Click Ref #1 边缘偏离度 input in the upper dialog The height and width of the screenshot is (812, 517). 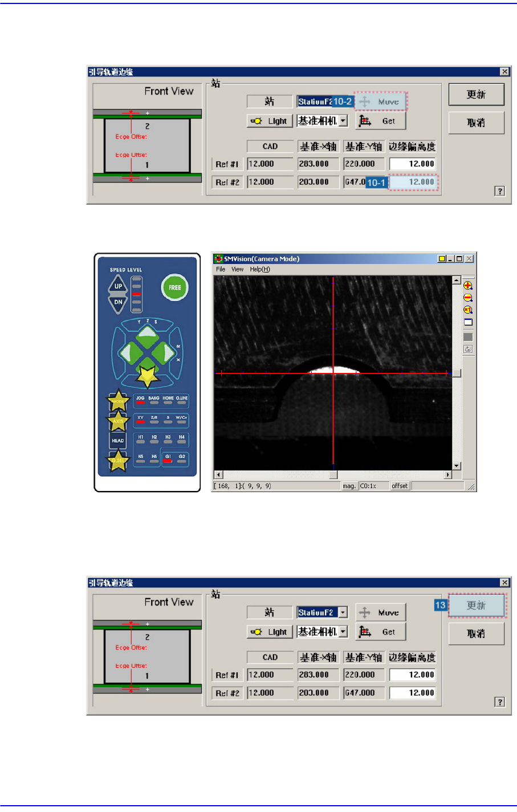[x=413, y=164]
